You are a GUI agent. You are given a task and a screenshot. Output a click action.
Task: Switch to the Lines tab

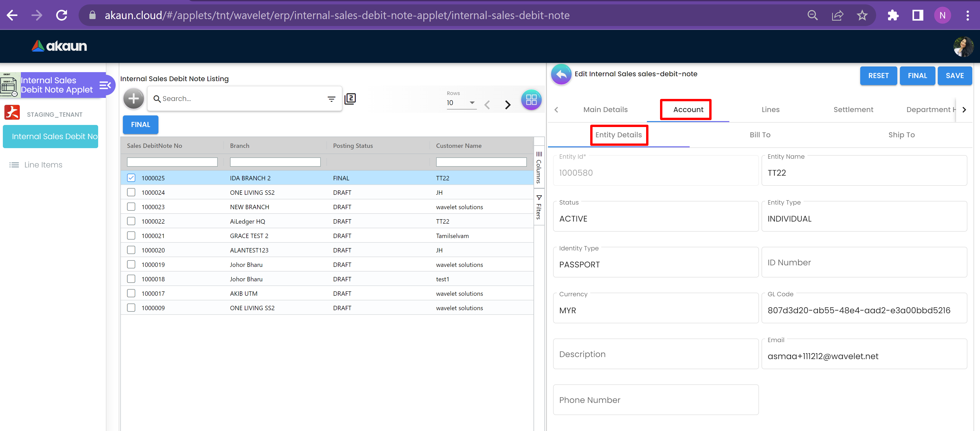[x=770, y=109]
